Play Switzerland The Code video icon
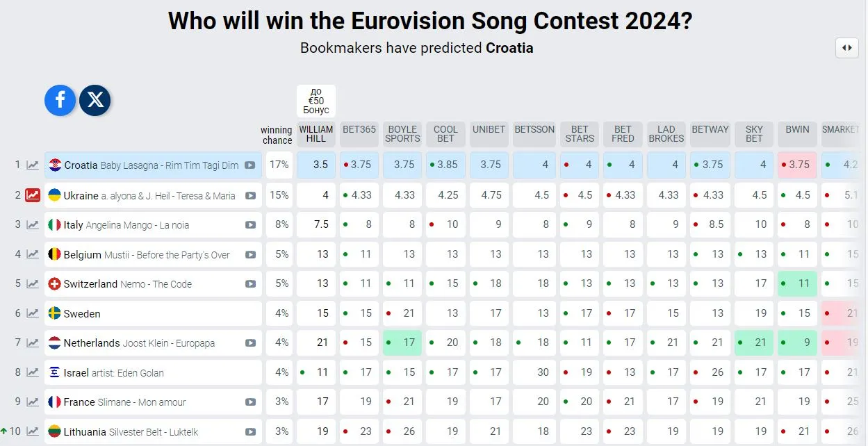The image size is (868, 446). [x=250, y=284]
